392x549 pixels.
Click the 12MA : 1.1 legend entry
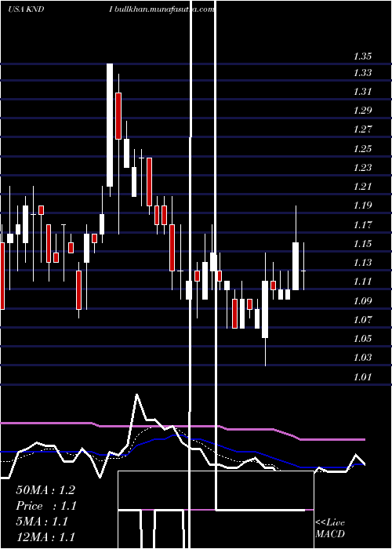coord(45,537)
